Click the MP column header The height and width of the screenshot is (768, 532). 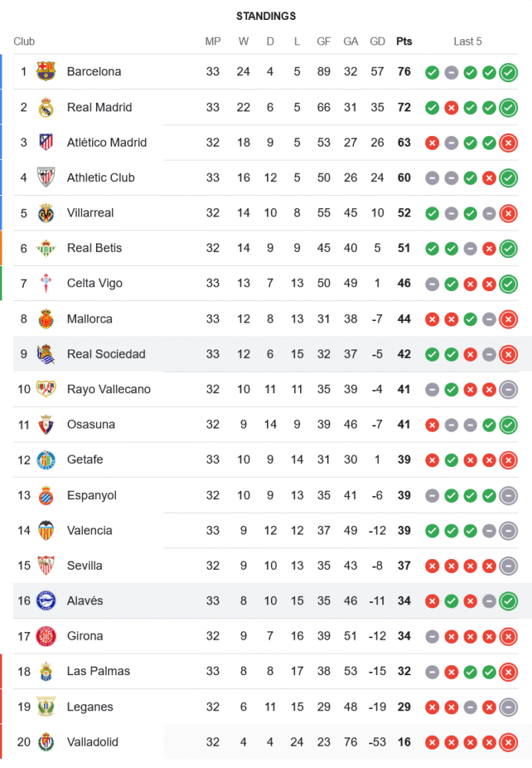213,41
